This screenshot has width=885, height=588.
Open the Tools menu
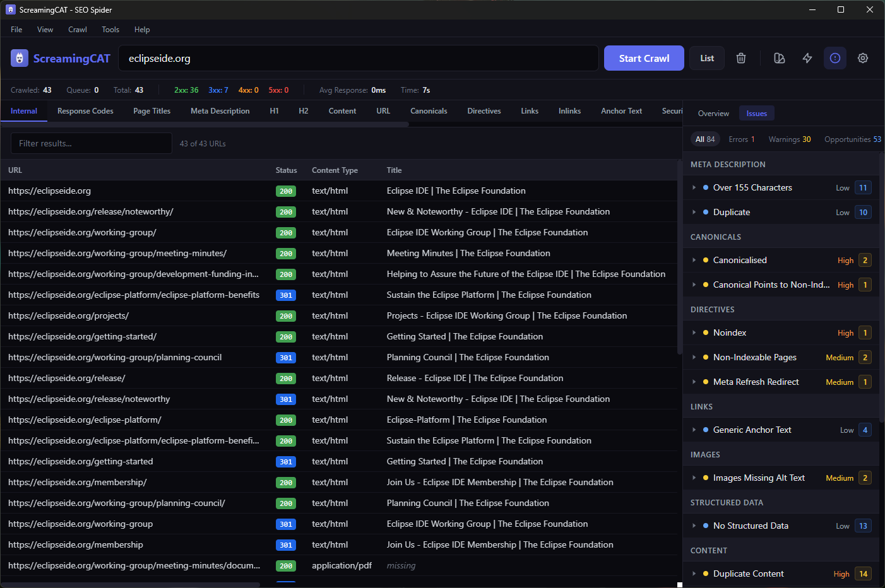(x=110, y=30)
